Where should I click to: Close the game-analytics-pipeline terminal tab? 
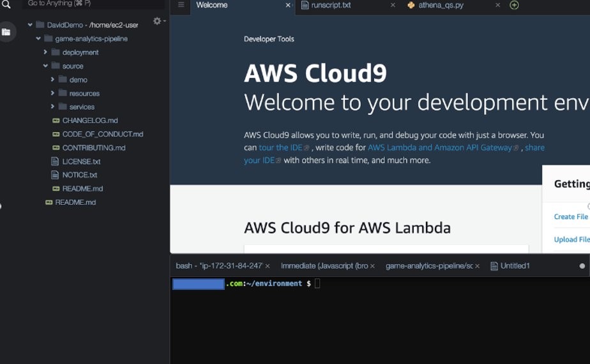(477, 266)
